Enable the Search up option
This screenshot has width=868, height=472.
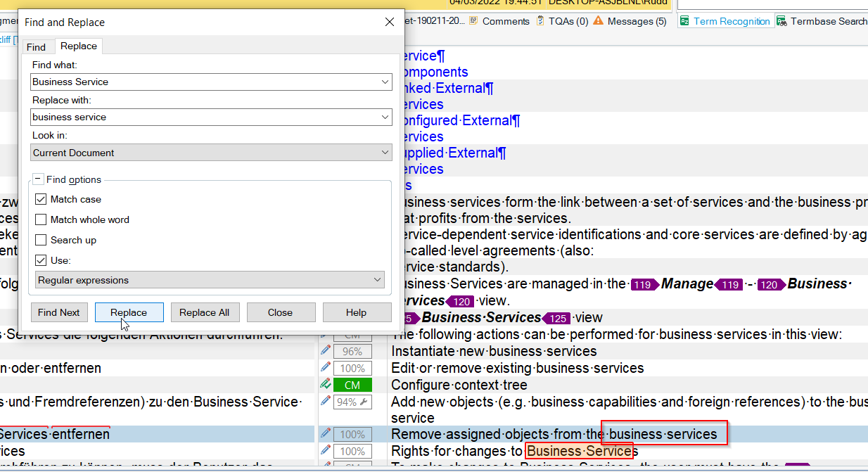tap(41, 240)
